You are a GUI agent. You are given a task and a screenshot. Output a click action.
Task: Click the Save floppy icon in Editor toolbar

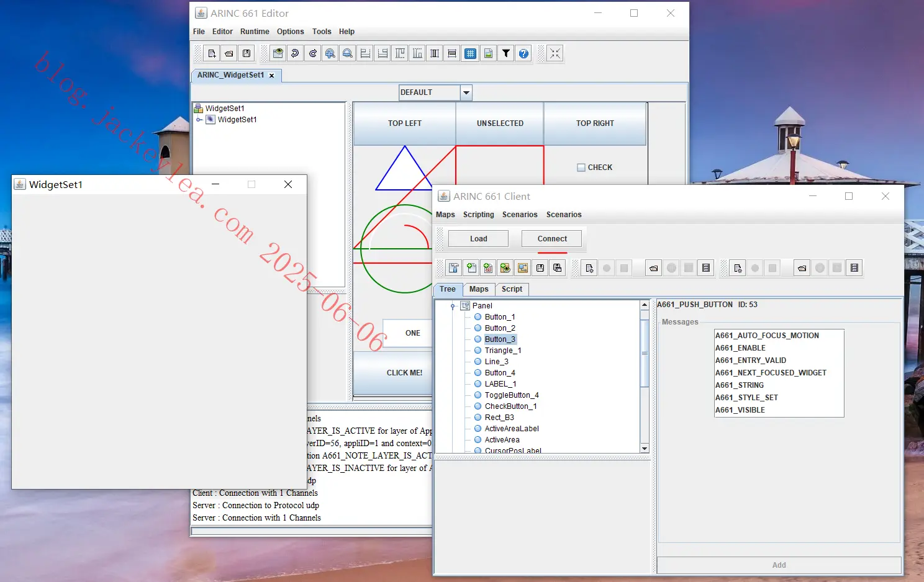coord(247,53)
